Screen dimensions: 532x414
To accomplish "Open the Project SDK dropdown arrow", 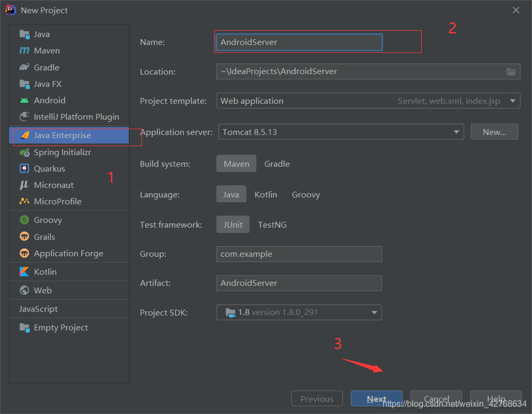I will click(x=374, y=312).
